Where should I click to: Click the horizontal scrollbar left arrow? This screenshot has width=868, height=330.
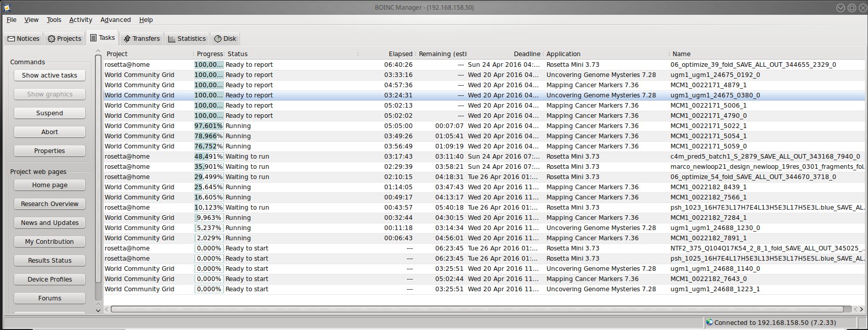click(x=107, y=309)
